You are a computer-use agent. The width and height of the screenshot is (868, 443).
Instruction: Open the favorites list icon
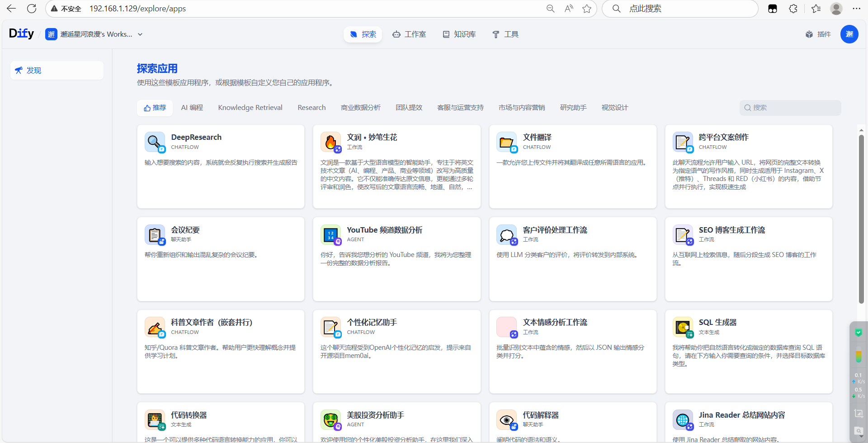pos(816,9)
